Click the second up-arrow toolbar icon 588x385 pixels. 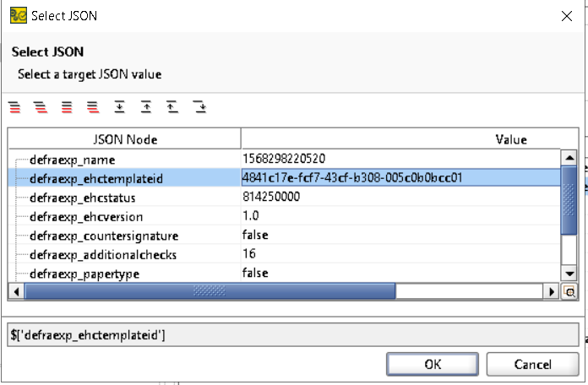(172, 107)
